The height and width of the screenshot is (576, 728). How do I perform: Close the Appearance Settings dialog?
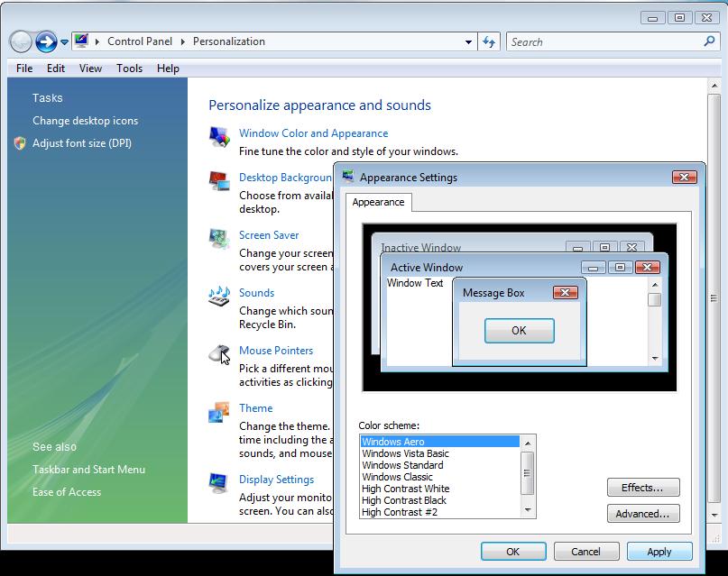pyautogui.click(x=685, y=178)
